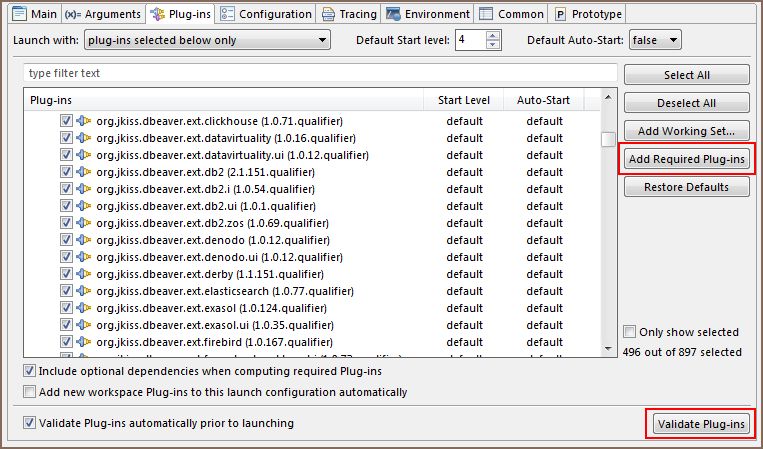Switch to the Main tab
Screen dimensions: 763x449
pyautogui.click(x=35, y=14)
